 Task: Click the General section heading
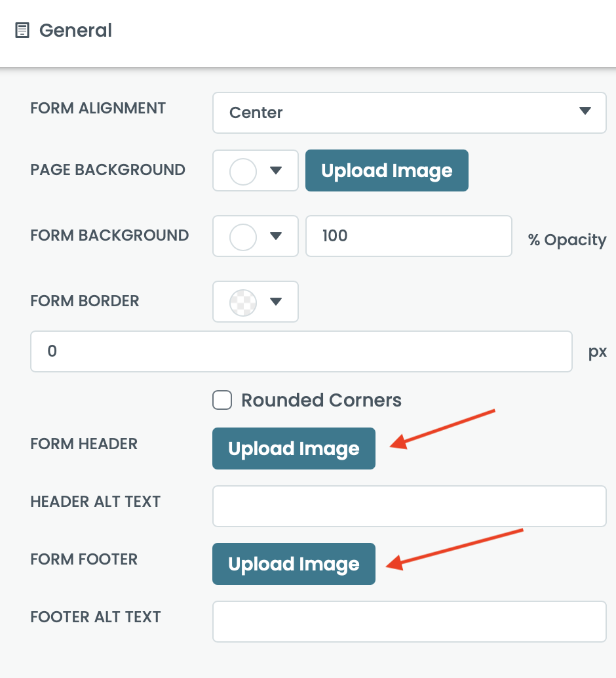point(75,31)
